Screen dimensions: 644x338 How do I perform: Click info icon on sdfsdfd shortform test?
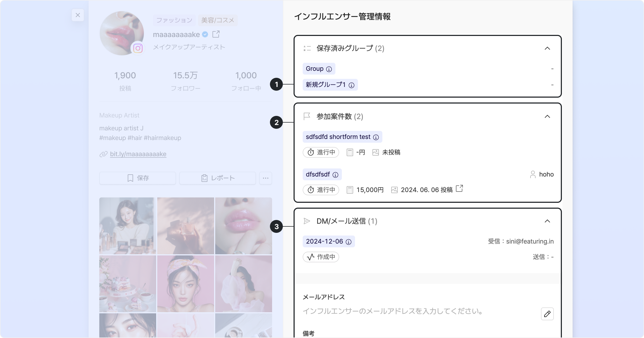pyautogui.click(x=376, y=137)
